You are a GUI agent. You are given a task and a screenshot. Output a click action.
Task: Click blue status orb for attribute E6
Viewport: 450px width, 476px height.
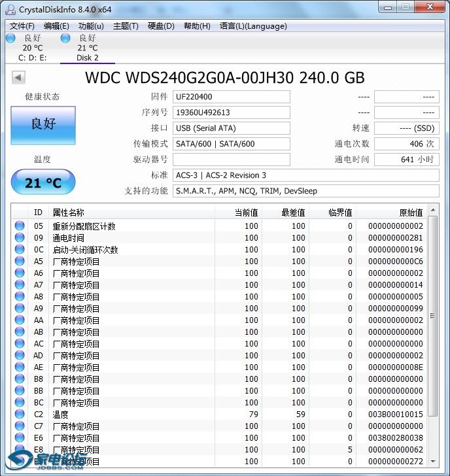(x=20, y=438)
